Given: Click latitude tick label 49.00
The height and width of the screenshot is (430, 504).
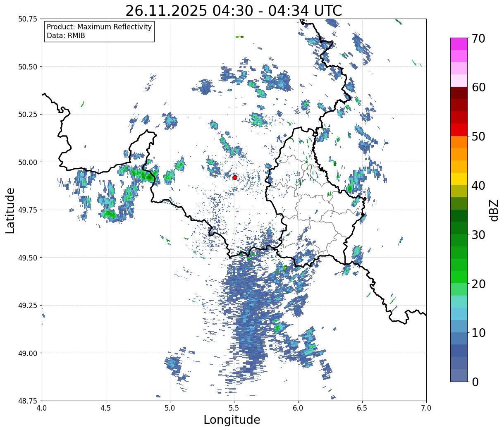Looking at the screenshot, I should pyautogui.click(x=27, y=353).
